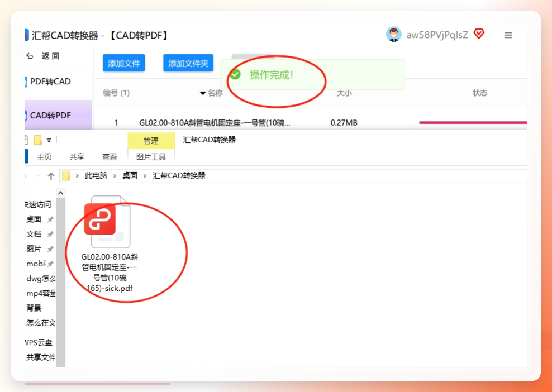The height and width of the screenshot is (392, 552).
Task: Click scroll-up arrow in navigation pane
Action: pos(60,193)
